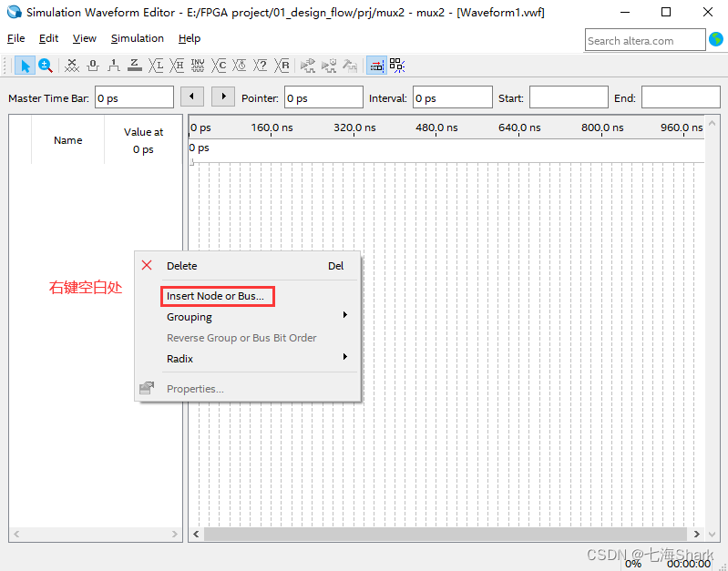Viewport: 728px width, 571px height.
Task: Click waveform vertical scroll down arrow
Action: (713, 535)
